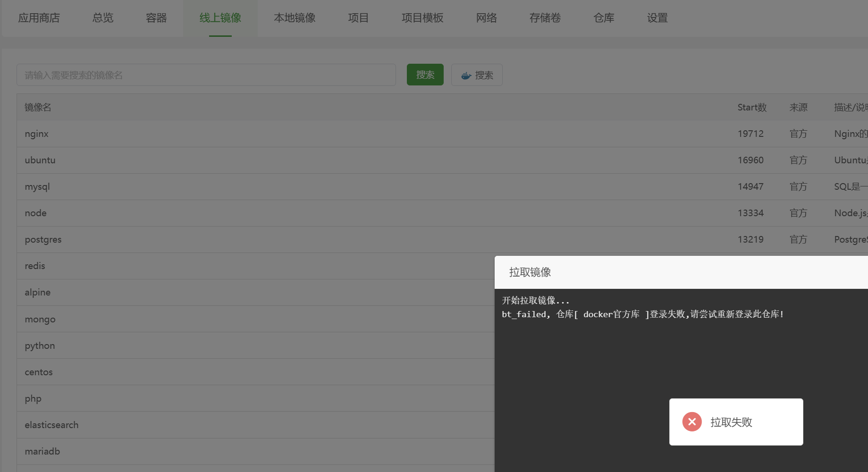Select the mysql image row

coord(442,186)
